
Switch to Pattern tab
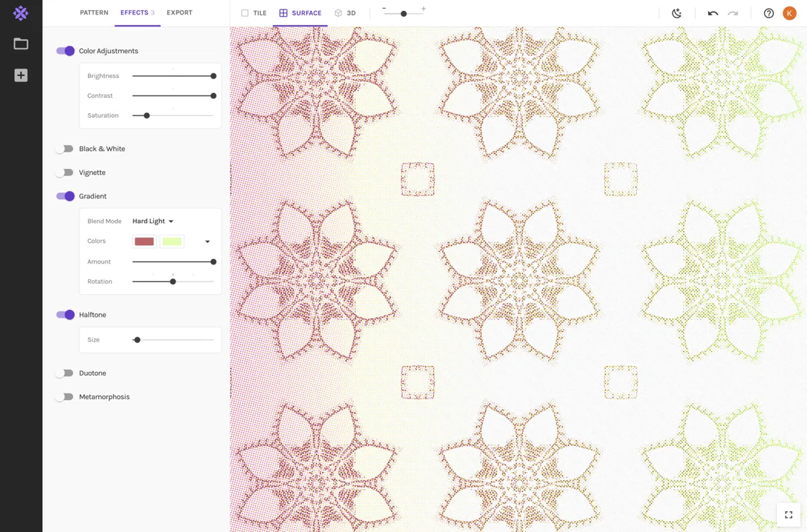click(94, 13)
